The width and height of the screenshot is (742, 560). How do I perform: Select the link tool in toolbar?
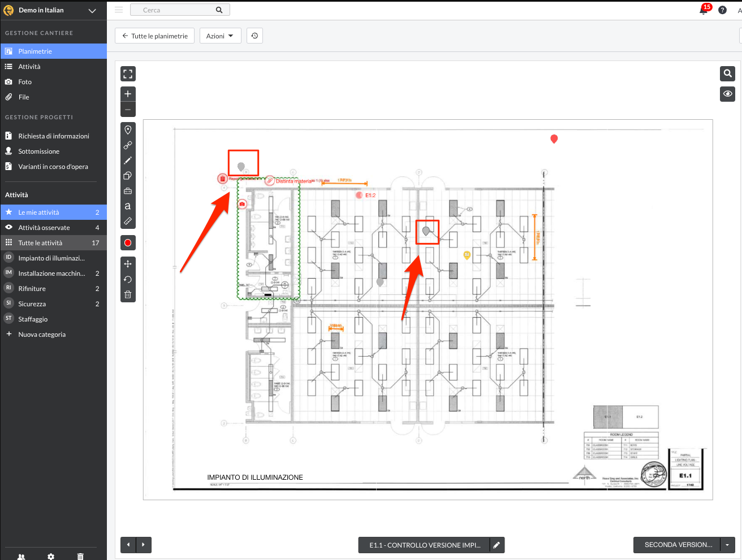(128, 145)
